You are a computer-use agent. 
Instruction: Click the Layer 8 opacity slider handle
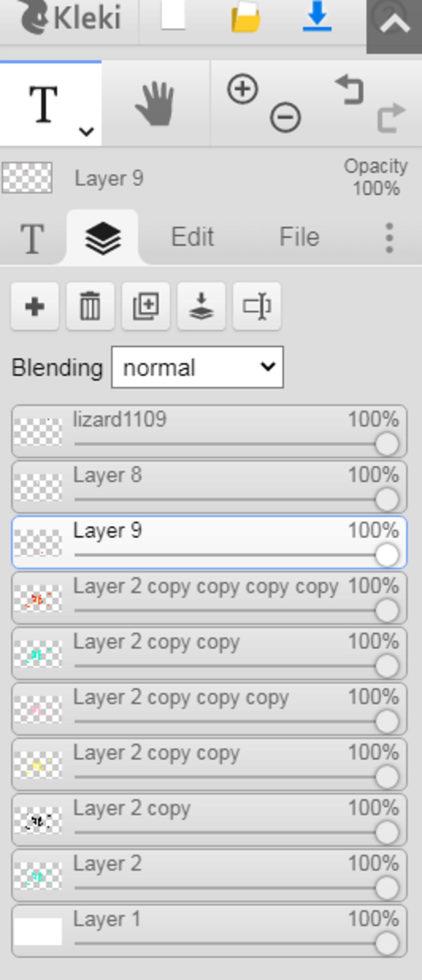387,499
